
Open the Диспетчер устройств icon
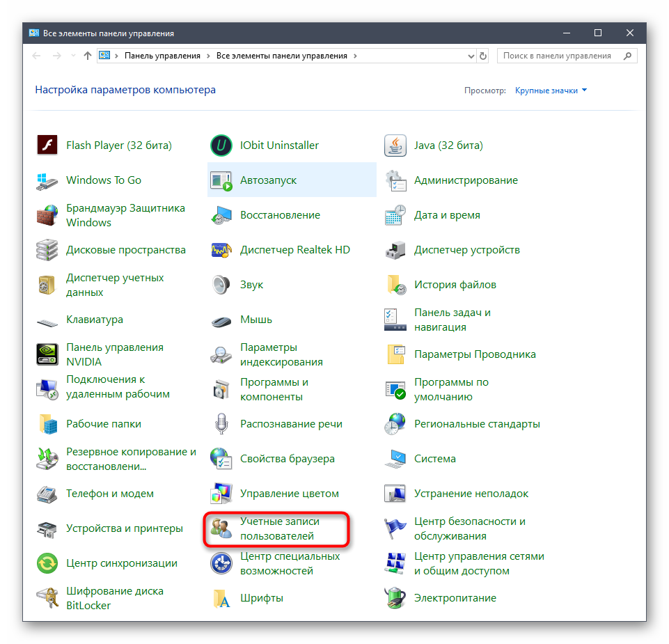point(395,250)
